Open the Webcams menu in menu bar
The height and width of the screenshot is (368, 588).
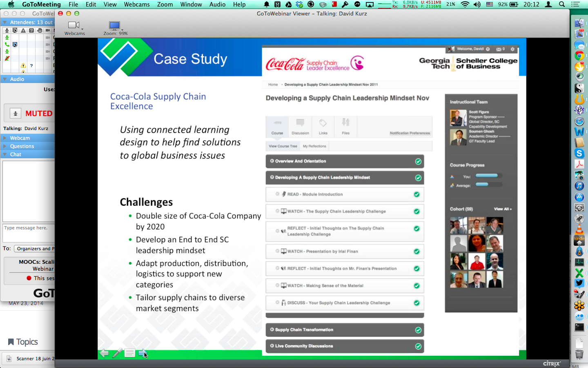(137, 4)
